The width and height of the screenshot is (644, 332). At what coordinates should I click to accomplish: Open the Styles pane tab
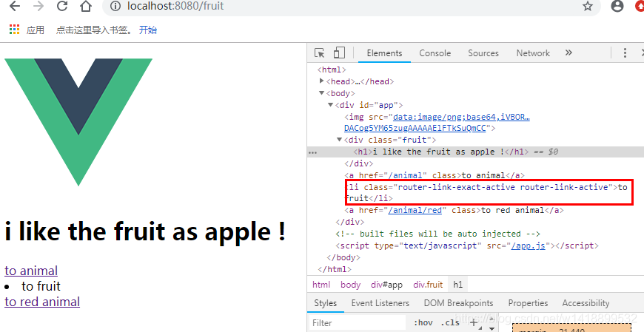(x=325, y=303)
